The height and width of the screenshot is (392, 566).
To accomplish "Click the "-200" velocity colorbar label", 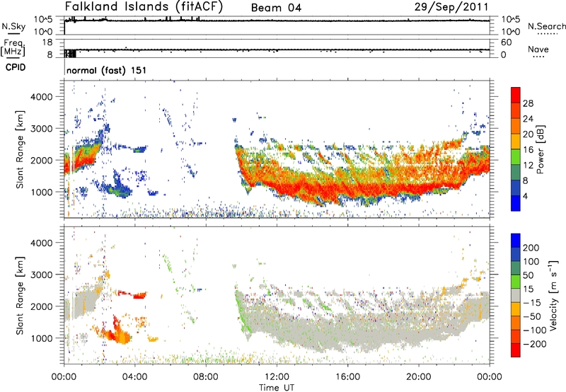I will click(535, 344).
